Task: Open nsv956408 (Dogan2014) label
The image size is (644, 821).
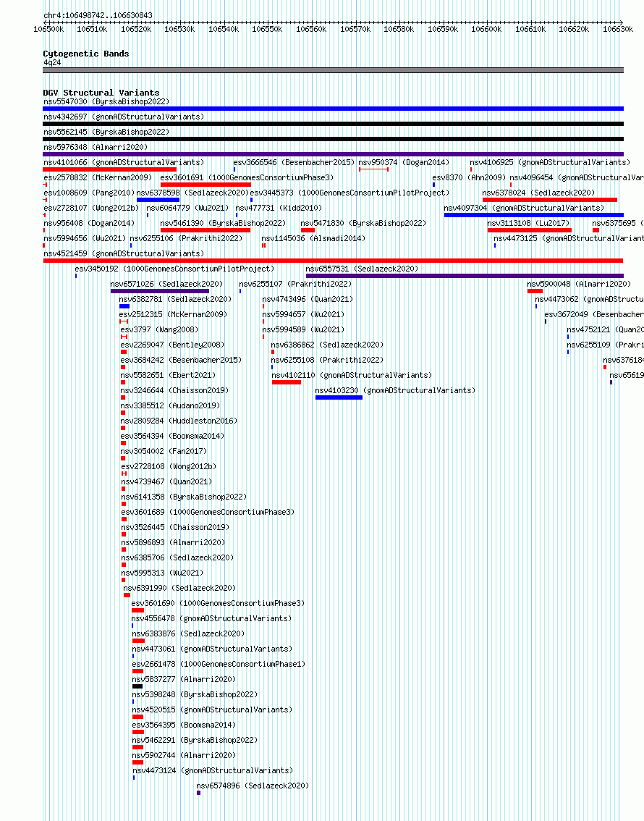Action: click(x=89, y=223)
